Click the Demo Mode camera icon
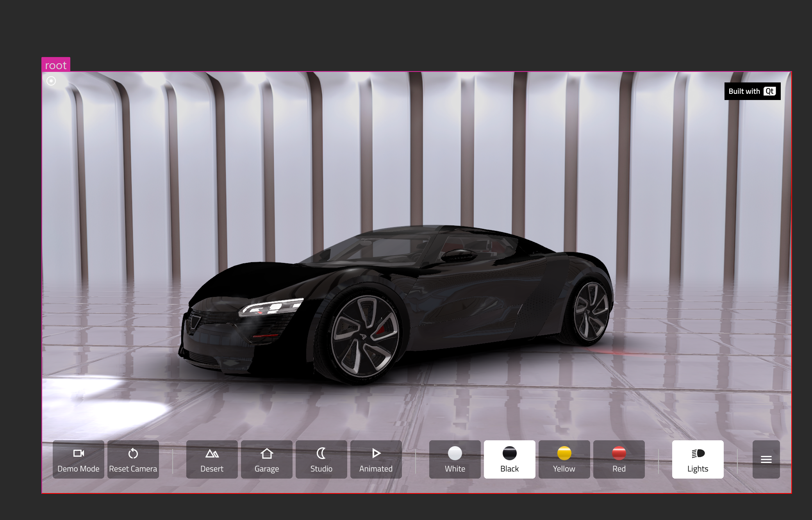Screen dimensions: 812x520 [79, 453]
